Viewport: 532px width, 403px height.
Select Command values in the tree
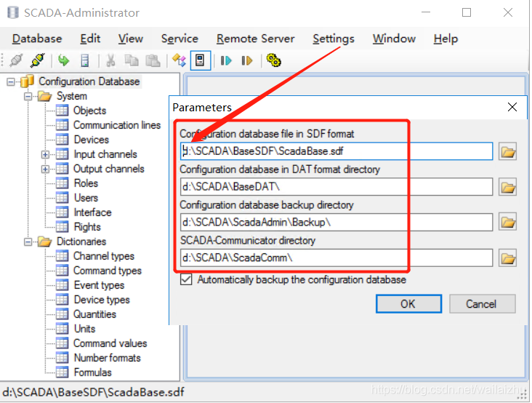110,343
